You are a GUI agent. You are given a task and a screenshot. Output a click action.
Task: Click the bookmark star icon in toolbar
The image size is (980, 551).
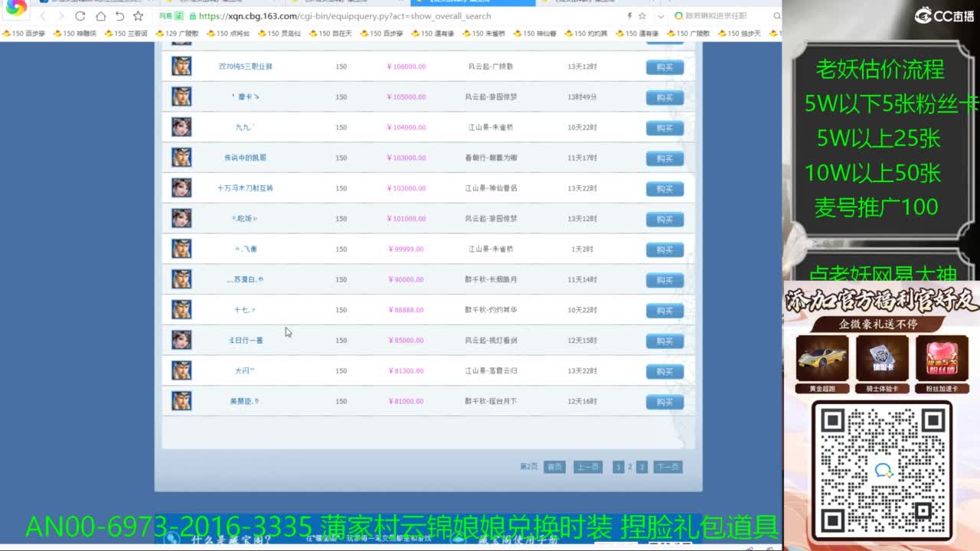pos(138,16)
